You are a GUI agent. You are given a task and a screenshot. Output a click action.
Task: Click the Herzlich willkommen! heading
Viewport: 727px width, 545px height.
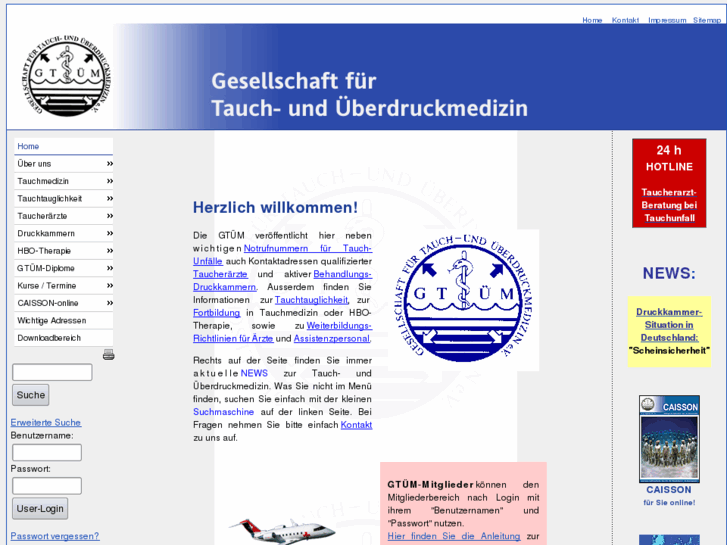pos(275,207)
